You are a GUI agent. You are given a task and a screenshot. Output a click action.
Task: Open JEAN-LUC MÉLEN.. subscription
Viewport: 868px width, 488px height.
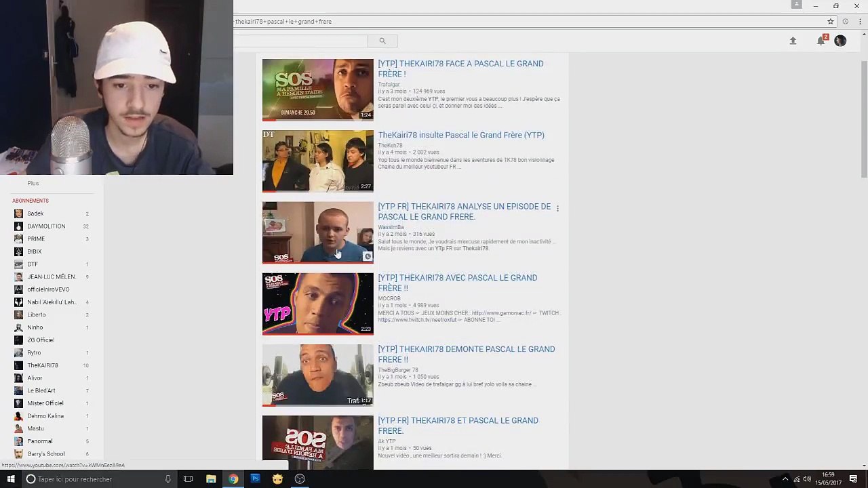pyautogui.click(x=52, y=277)
